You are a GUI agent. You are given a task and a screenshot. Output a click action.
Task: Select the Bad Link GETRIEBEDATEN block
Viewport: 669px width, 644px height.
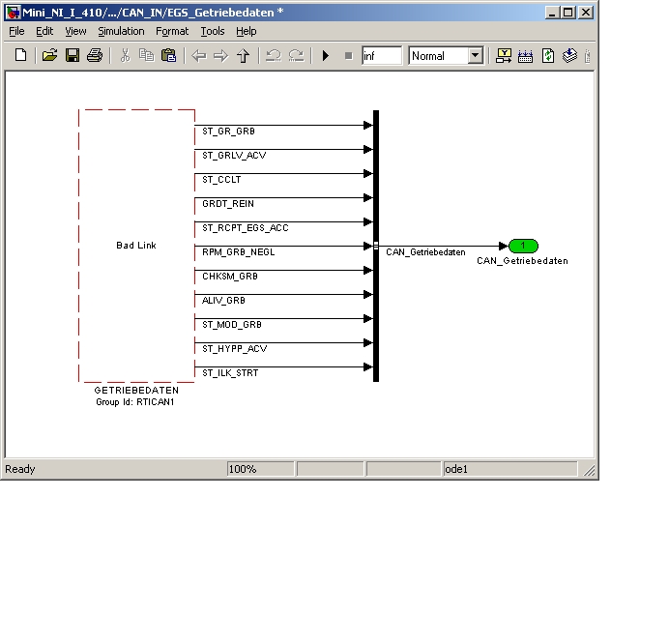point(136,246)
